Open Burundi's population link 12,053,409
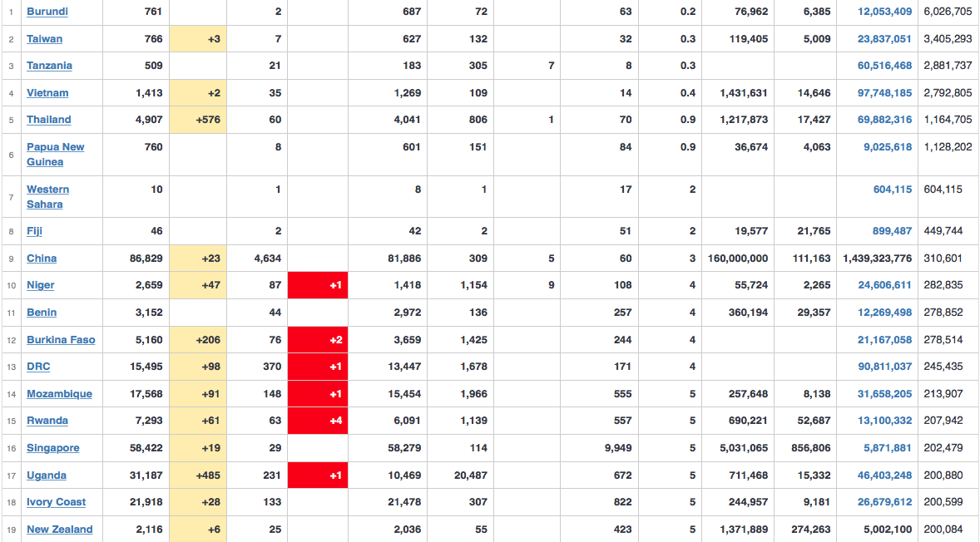The width and height of the screenshot is (980, 542). pyautogui.click(x=884, y=12)
